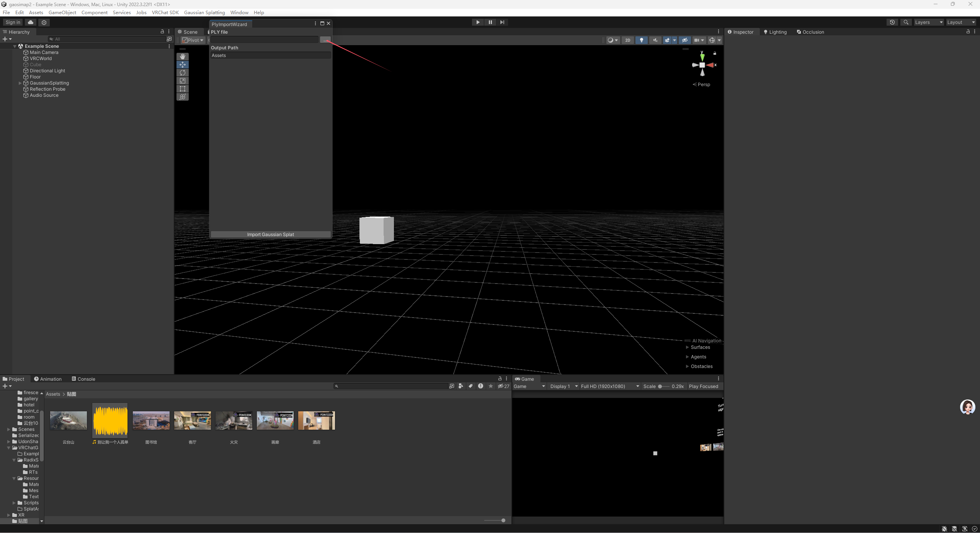
Task: Click the Play button
Action: click(478, 22)
